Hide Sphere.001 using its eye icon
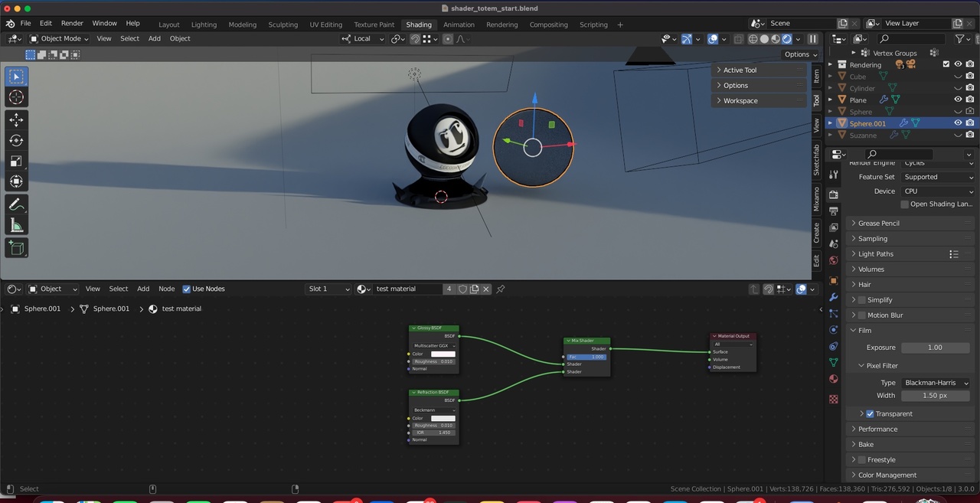 pos(958,122)
